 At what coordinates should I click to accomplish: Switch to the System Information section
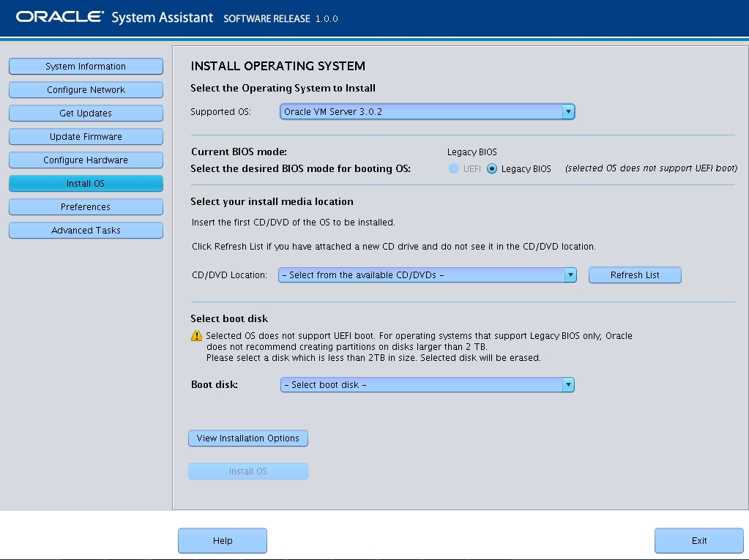[86, 66]
